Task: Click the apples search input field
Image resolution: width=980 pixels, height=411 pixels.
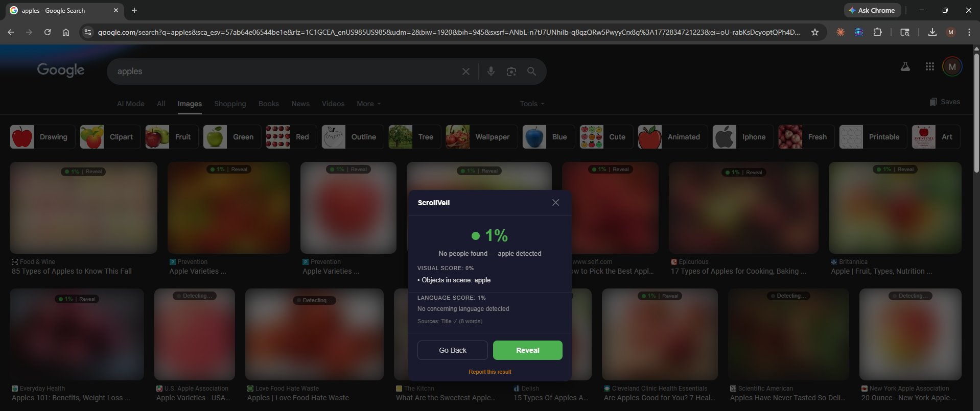Action: click(286, 71)
